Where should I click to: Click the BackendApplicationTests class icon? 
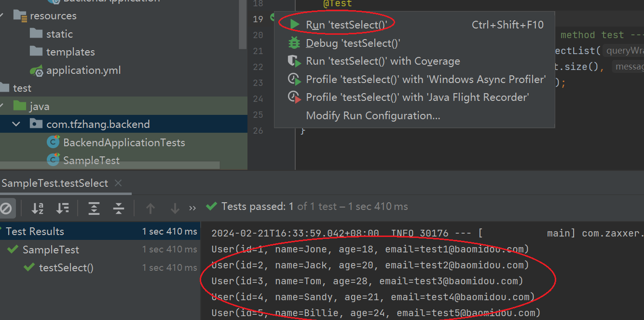tap(53, 142)
